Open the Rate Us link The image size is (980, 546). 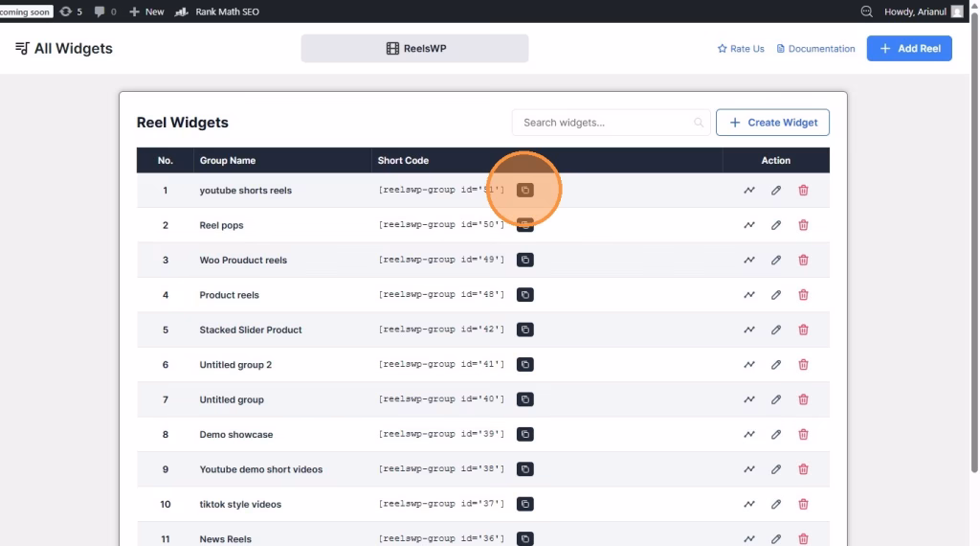741,49
